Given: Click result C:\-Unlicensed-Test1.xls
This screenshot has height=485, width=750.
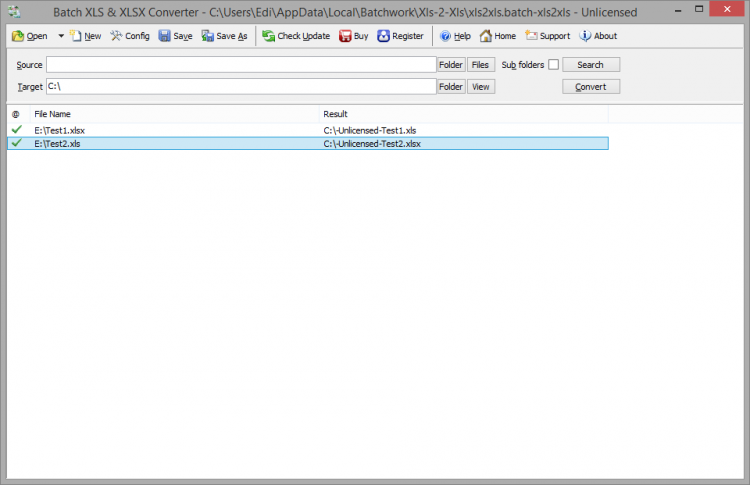Looking at the screenshot, I should point(370,131).
